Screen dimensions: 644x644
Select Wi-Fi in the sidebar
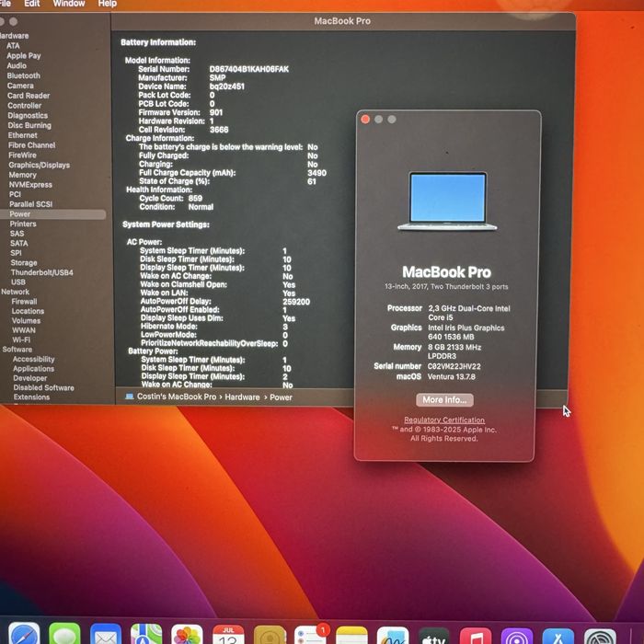point(21,339)
